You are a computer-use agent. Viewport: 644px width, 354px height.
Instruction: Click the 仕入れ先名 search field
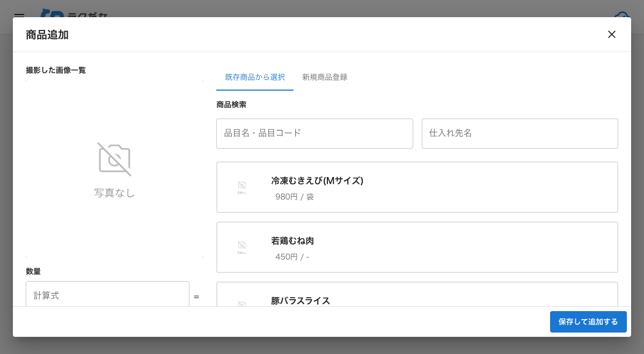coord(520,134)
